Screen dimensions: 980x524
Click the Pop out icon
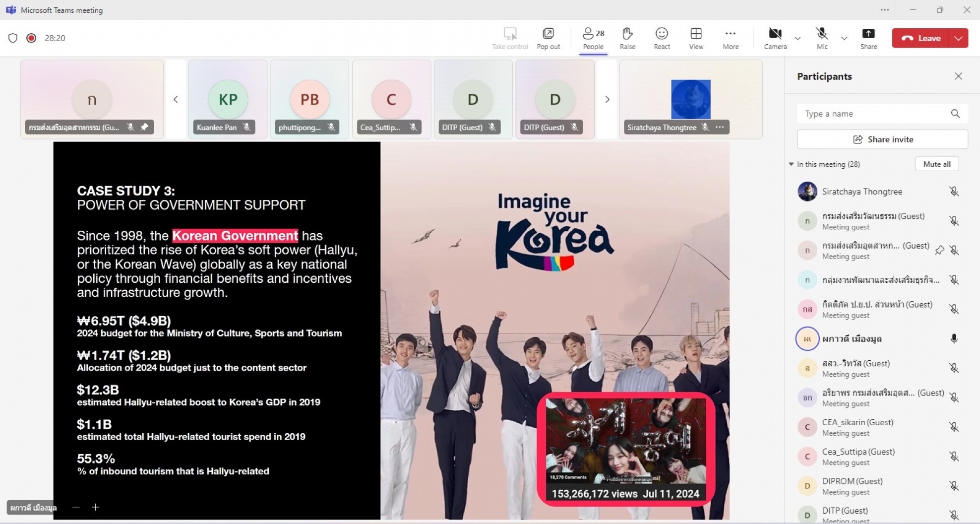click(548, 38)
